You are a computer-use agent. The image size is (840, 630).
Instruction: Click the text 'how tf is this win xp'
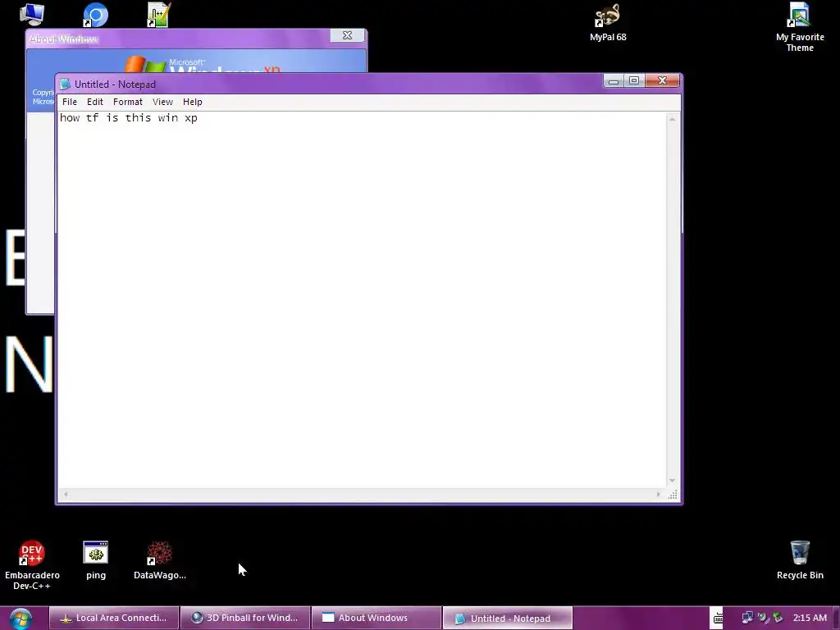[129, 118]
